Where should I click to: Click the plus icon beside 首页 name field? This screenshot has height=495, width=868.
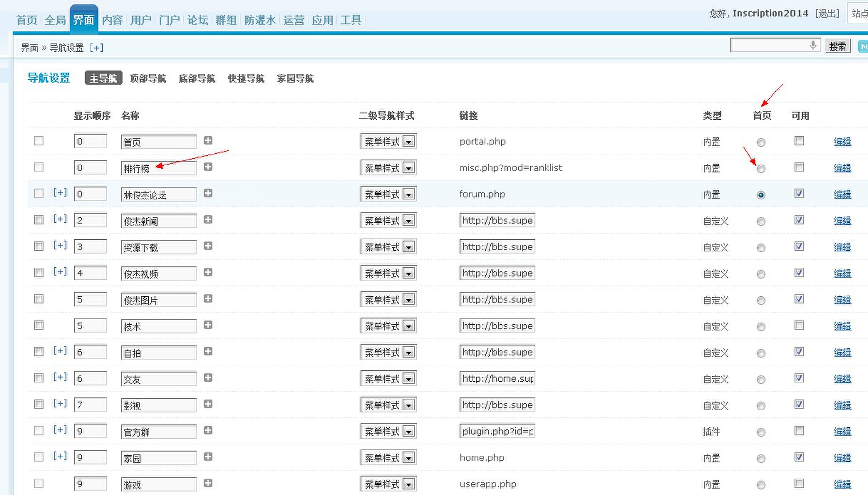pos(208,140)
